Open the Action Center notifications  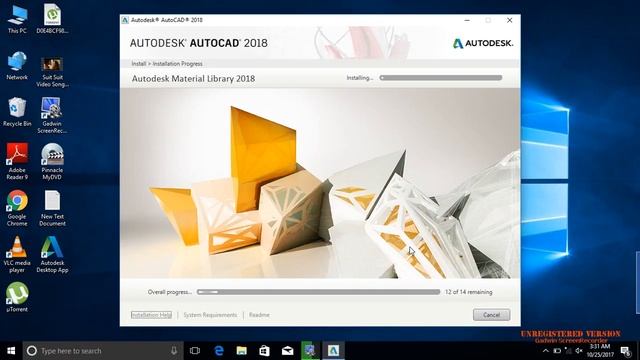(626, 351)
